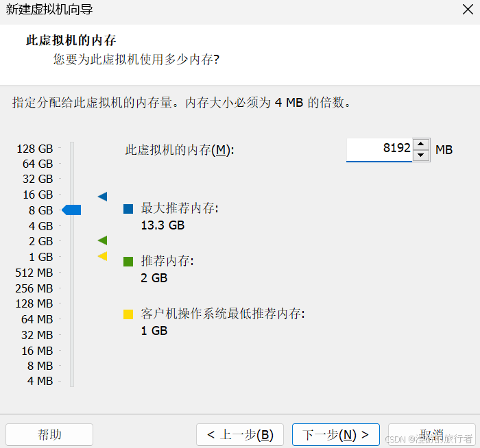Click the 64 MB scale label
The width and height of the screenshot is (480, 448).
pyautogui.click(x=37, y=319)
